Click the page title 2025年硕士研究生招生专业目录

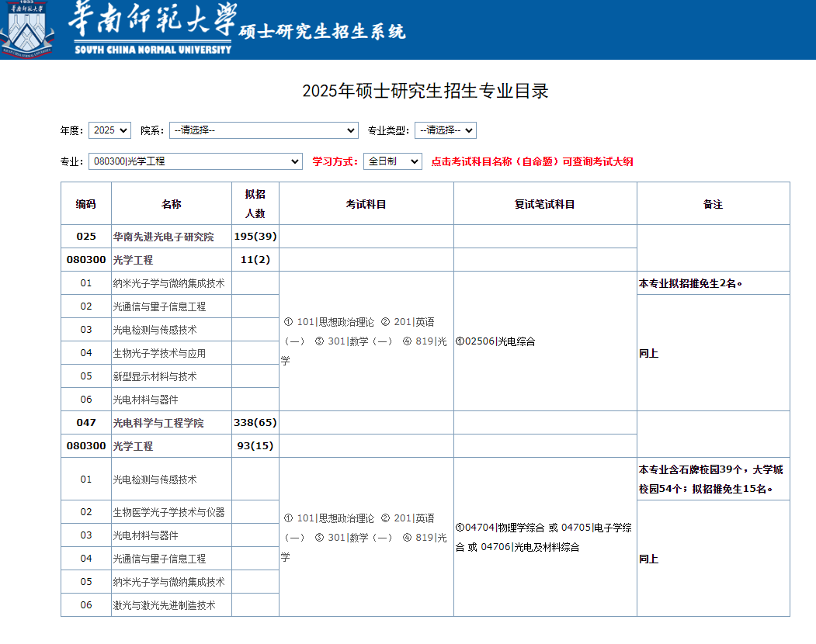(425, 91)
